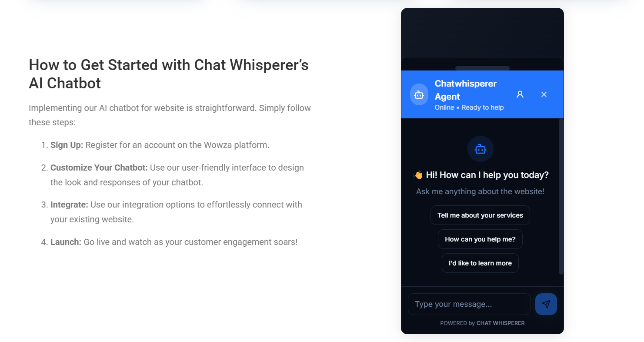Click the large robot icon above the greeting
This screenshot has height=342, width=644.
pyautogui.click(x=480, y=149)
